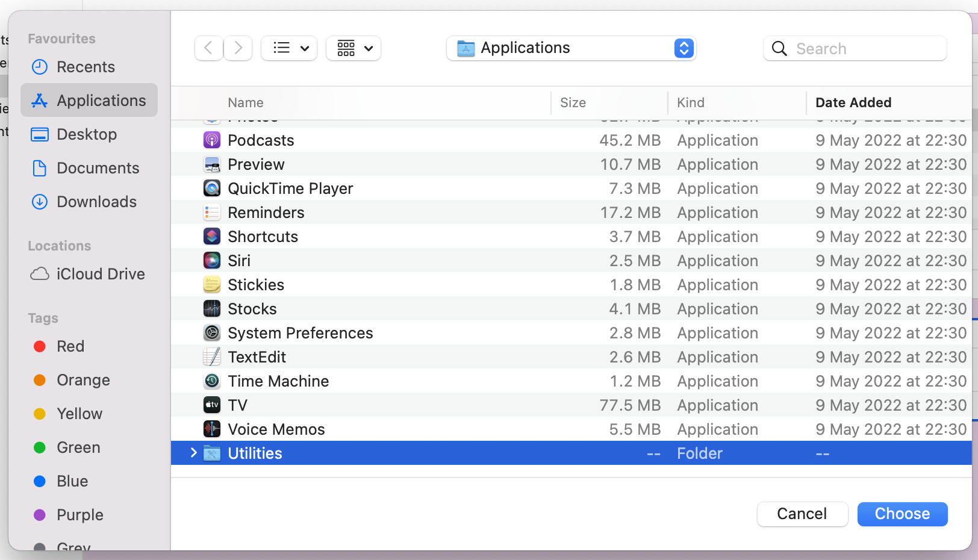Click the iCloud Drive cloud icon
978x560 pixels.
click(x=40, y=274)
